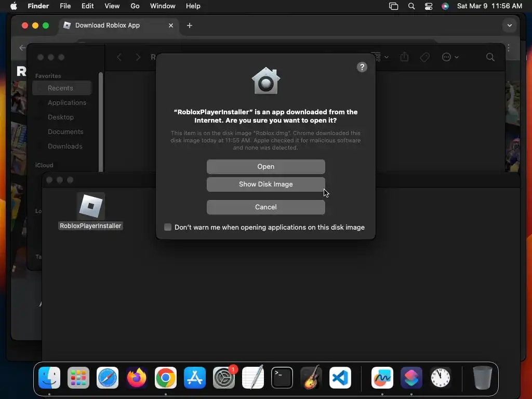Open the browser three-dot menu
Viewport: 532px width, 399px height.
click(x=509, y=48)
